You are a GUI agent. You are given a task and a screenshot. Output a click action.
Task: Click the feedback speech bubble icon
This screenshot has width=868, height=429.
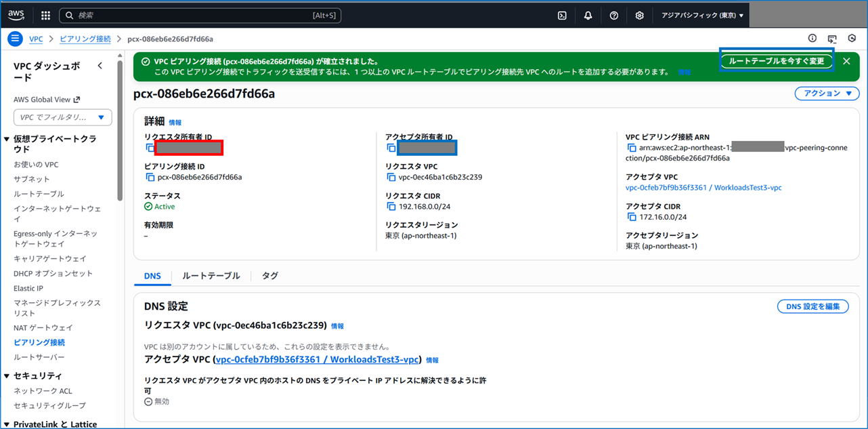click(x=832, y=39)
